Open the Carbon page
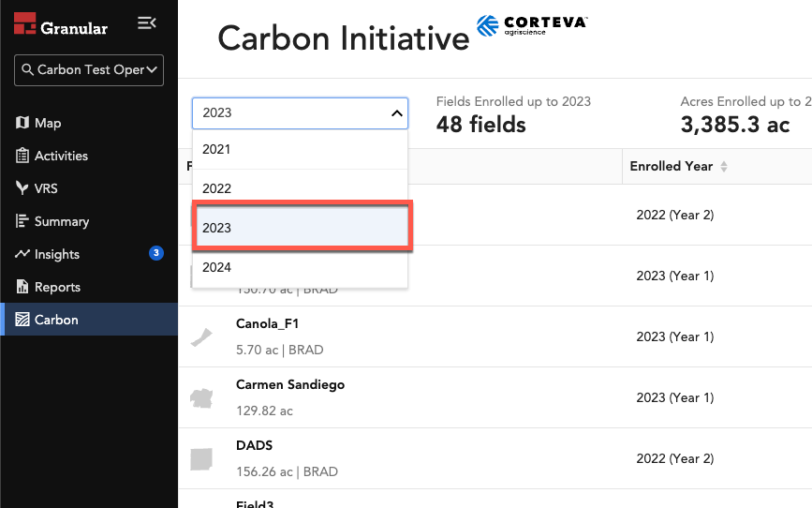Viewport: 812px width, 508px height. (89, 320)
